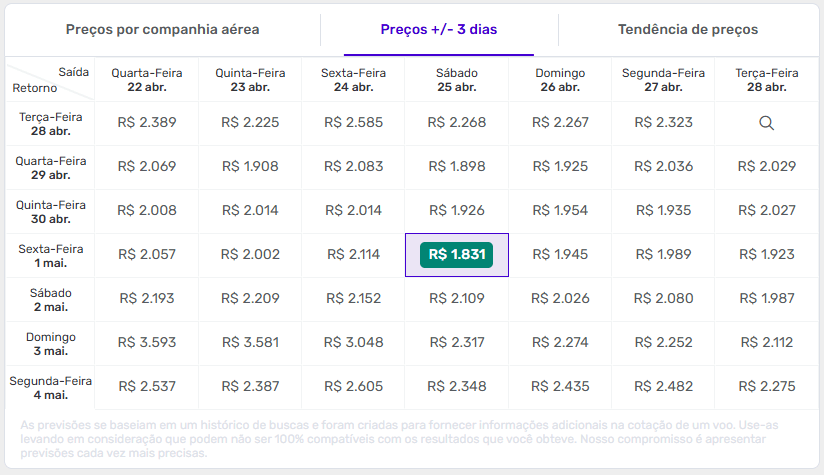824x475 pixels.
Task: Switch to the Tendência de preços tab
Action: pyautogui.click(x=688, y=29)
